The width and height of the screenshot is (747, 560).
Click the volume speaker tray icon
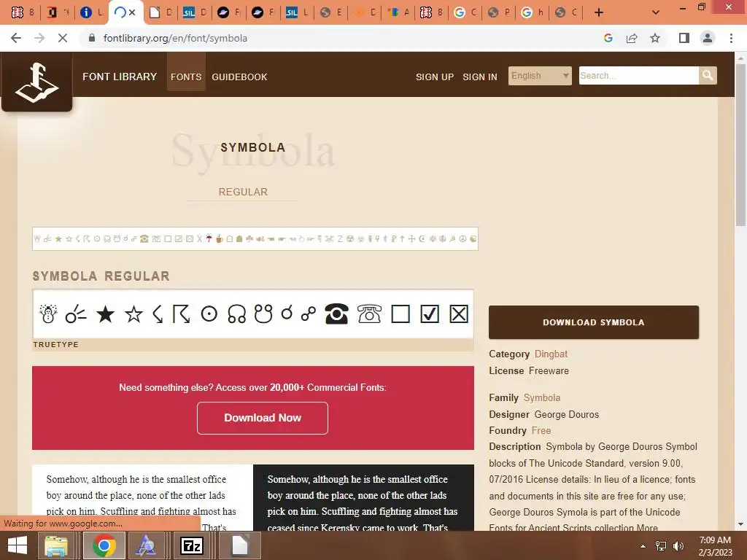678,546
